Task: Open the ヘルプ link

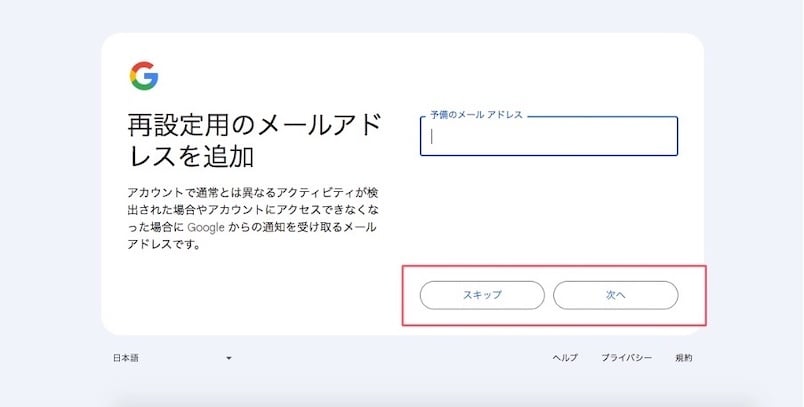Action: (565, 358)
